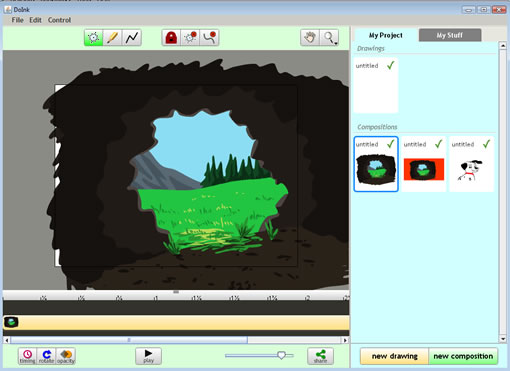Click the new composition button
The height and width of the screenshot is (371, 510).
tap(463, 356)
